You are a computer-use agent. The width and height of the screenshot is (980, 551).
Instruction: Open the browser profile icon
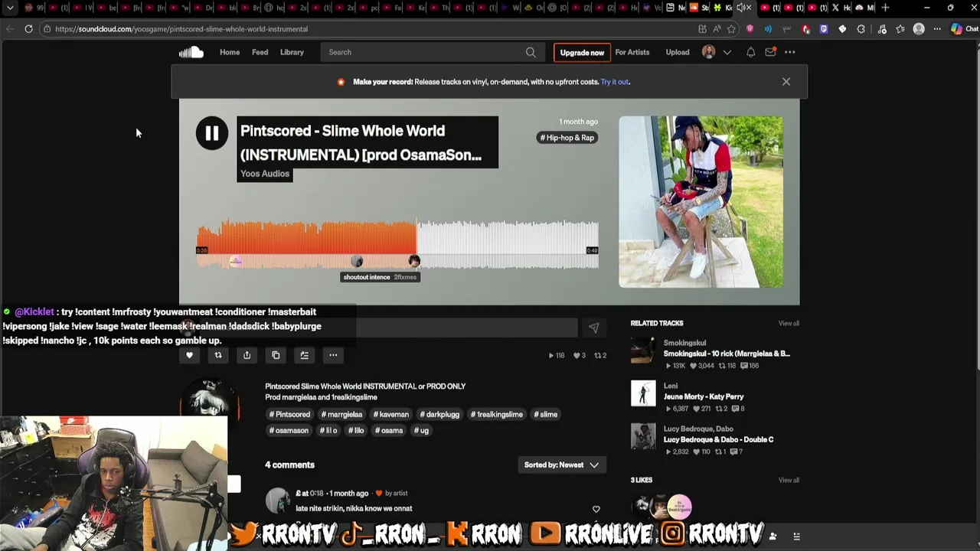point(919,29)
